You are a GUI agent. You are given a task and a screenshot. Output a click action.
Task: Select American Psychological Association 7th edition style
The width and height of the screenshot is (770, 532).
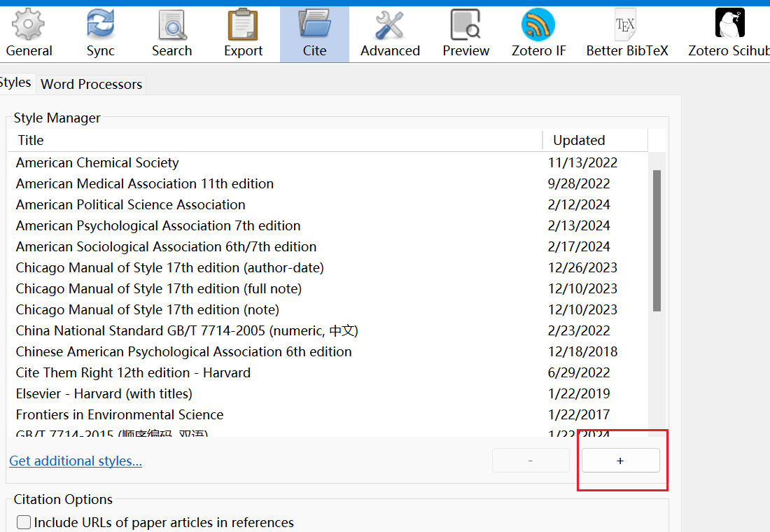point(158,225)
